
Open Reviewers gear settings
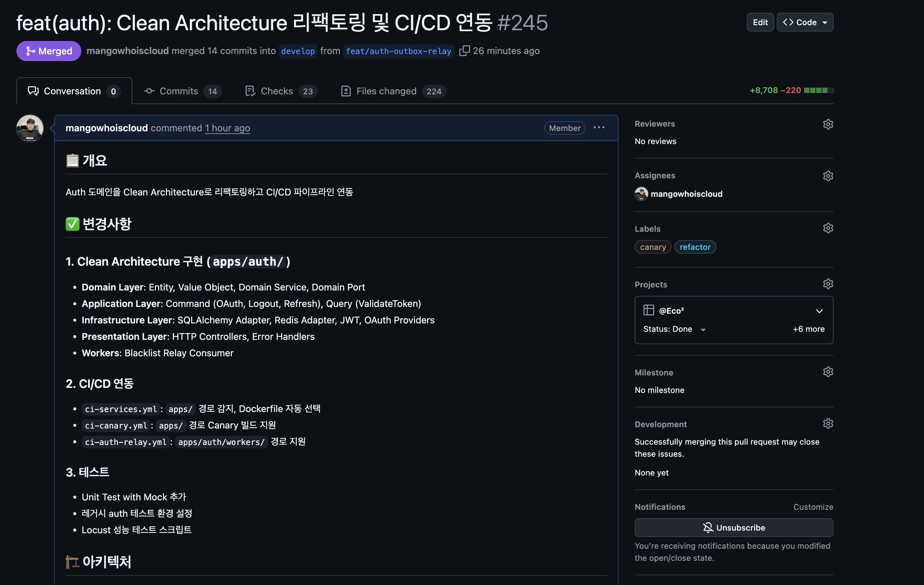tap(828, 124)
